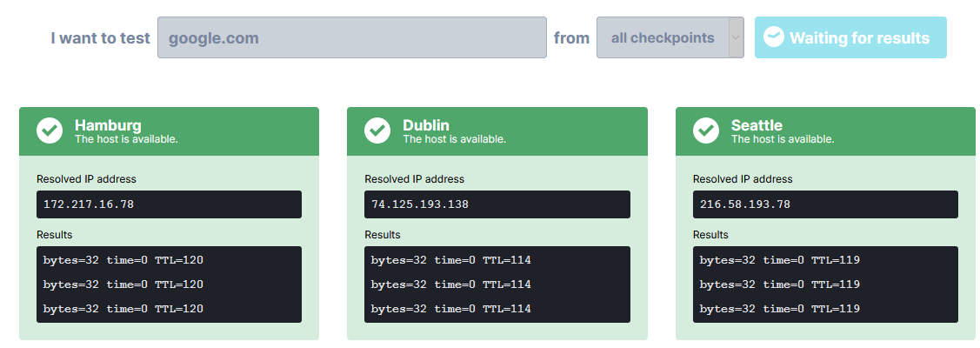This screenshot has width=980, height=348.
Task: Click the 'from' label before dropdown
Action: click(x=571, y=38)
